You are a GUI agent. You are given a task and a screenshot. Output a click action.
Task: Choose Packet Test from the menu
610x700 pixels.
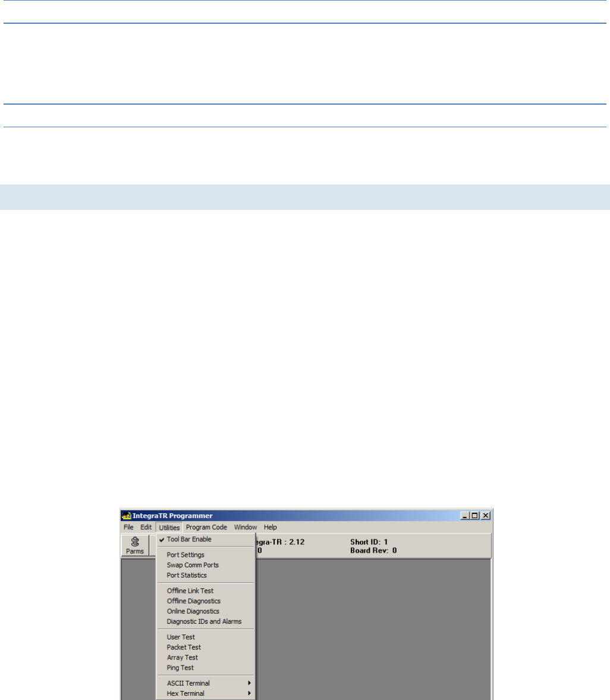tap(206, 647)
